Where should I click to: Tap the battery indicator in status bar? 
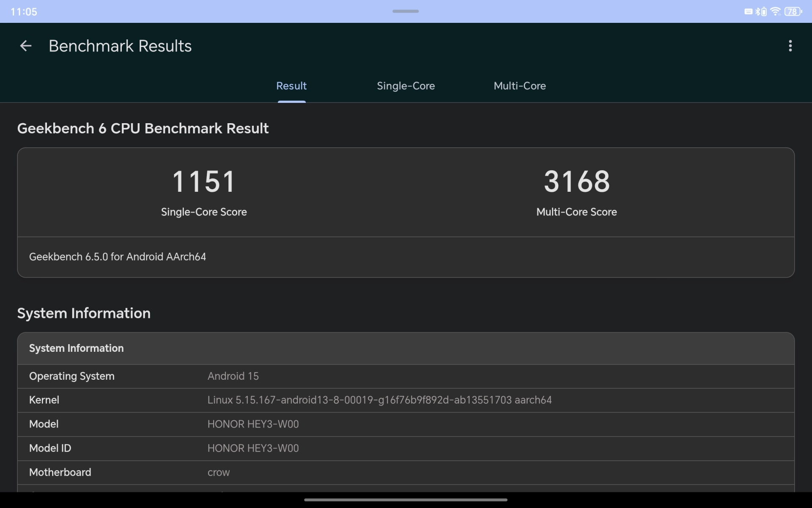click(793, 11)
